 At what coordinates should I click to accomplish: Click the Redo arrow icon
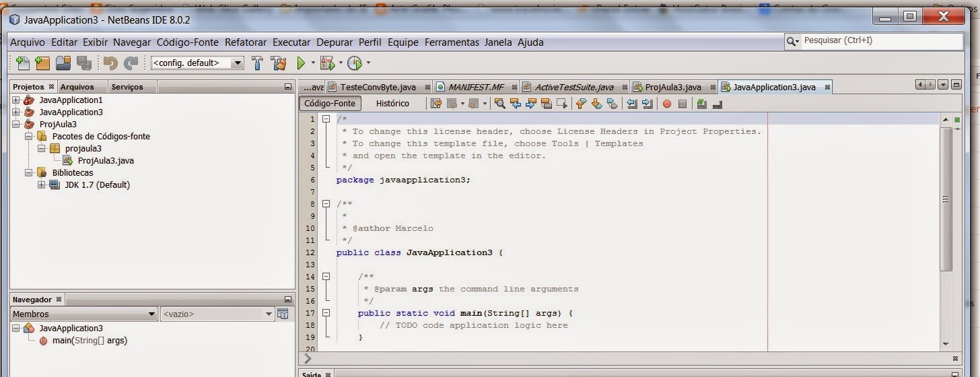click(131, 63)
